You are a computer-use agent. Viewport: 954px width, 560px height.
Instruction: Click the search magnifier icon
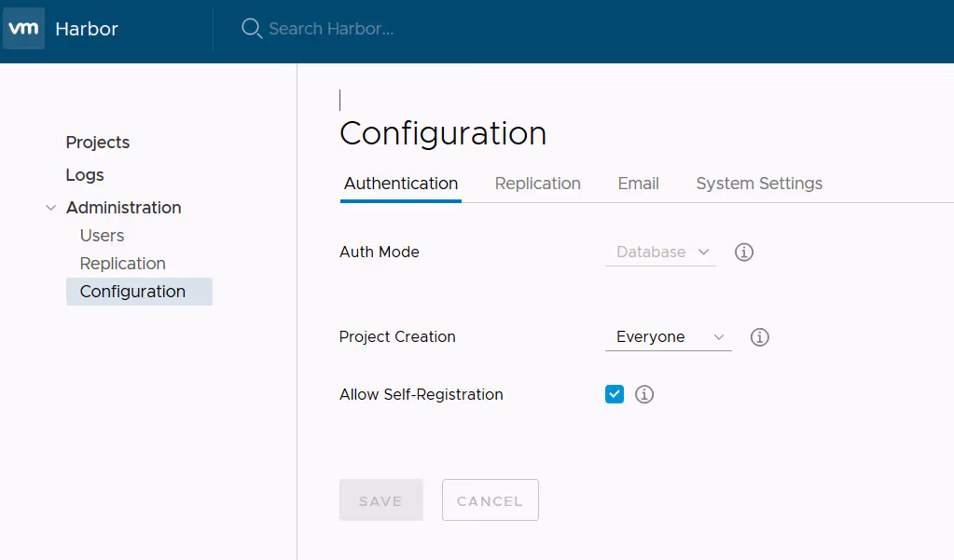(x=251, y=29)
